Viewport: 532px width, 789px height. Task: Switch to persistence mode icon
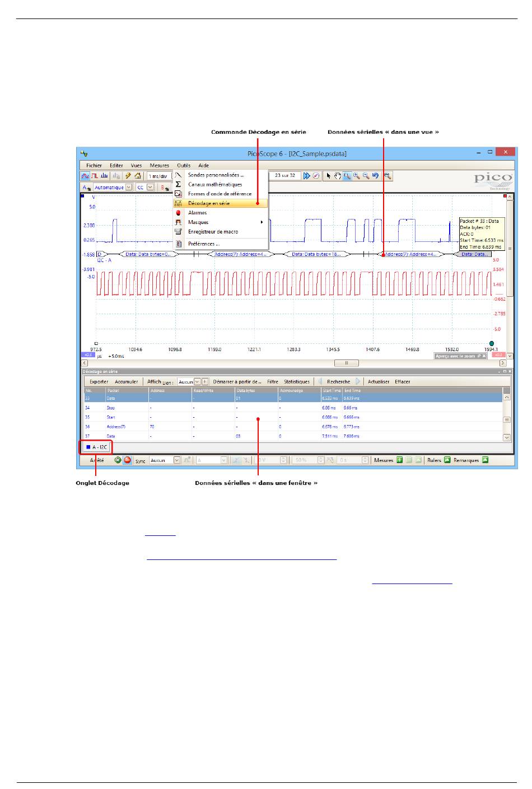(94, 176)
